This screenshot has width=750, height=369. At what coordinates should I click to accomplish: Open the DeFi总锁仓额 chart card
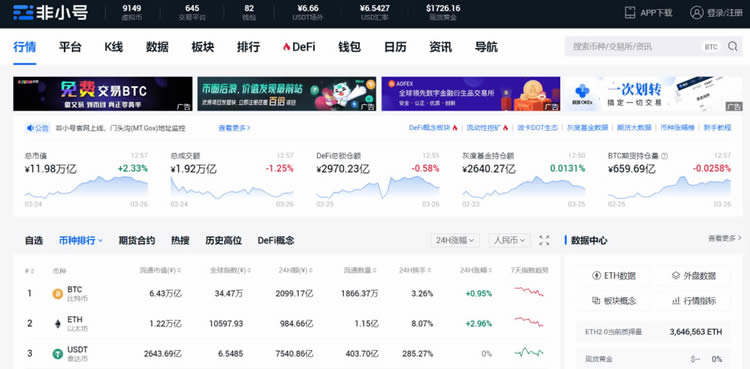(378, 179)
